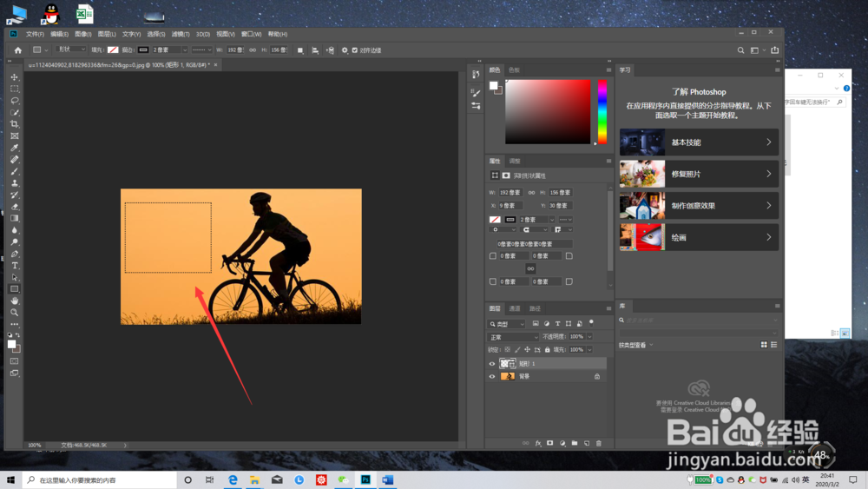The height and width of the screenshot is (489, 868).
Task: Expand the 基本技能 tutorial item
Action: [699, 142]
